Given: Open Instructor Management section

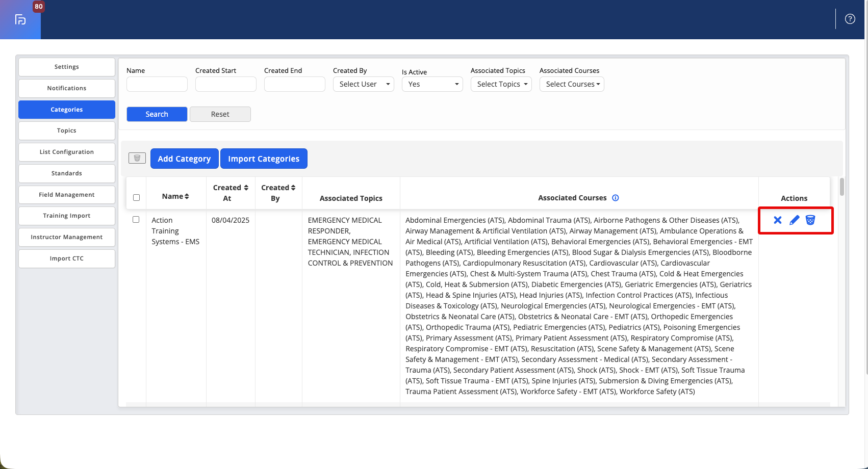Looking at the screenshot, I should click(67, 237).
